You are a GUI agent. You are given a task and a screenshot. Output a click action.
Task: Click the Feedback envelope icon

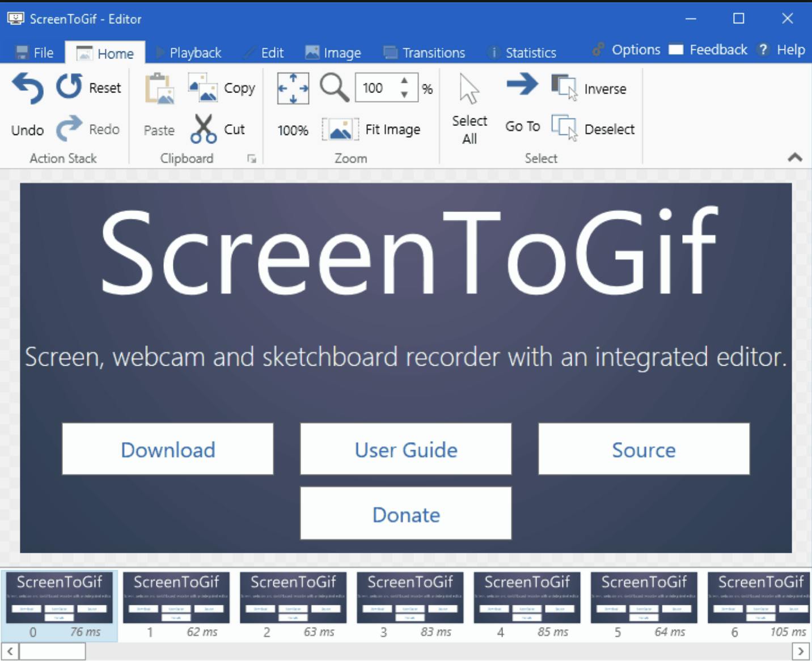click(x=676, y=50)
